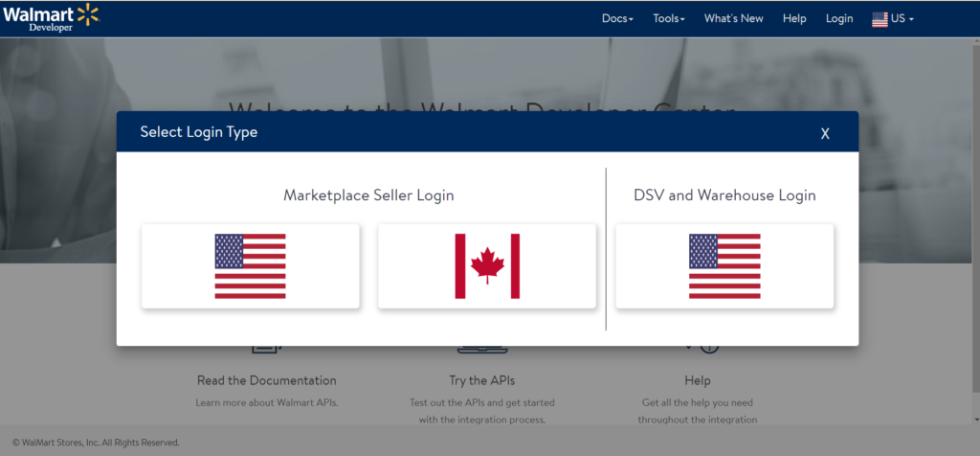The image size is (980, 456).
Task: Click Read the Documentation heading
Action: (x=267, y=380)
